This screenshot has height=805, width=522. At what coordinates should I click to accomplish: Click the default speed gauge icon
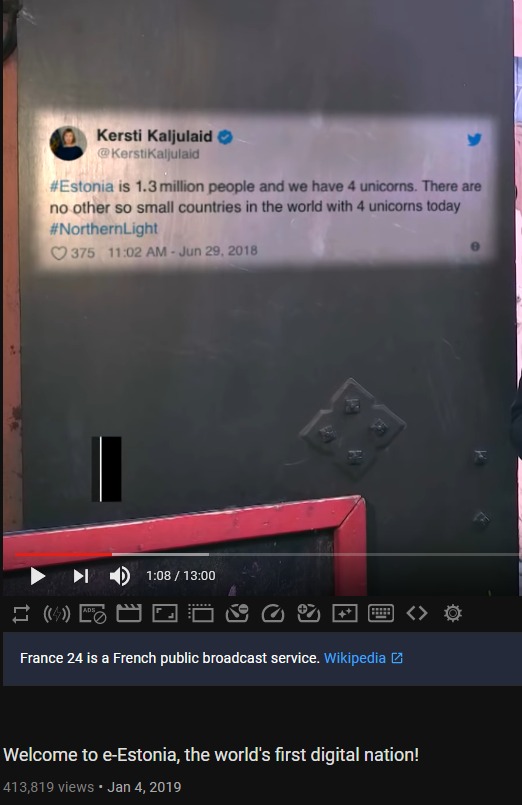273,613
